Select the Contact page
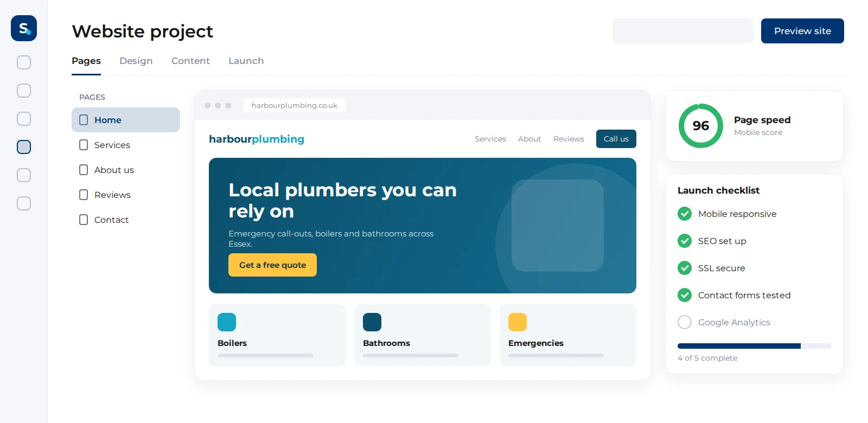The width and height of the screenshot is (868, 423). click(x=126, y=220)
